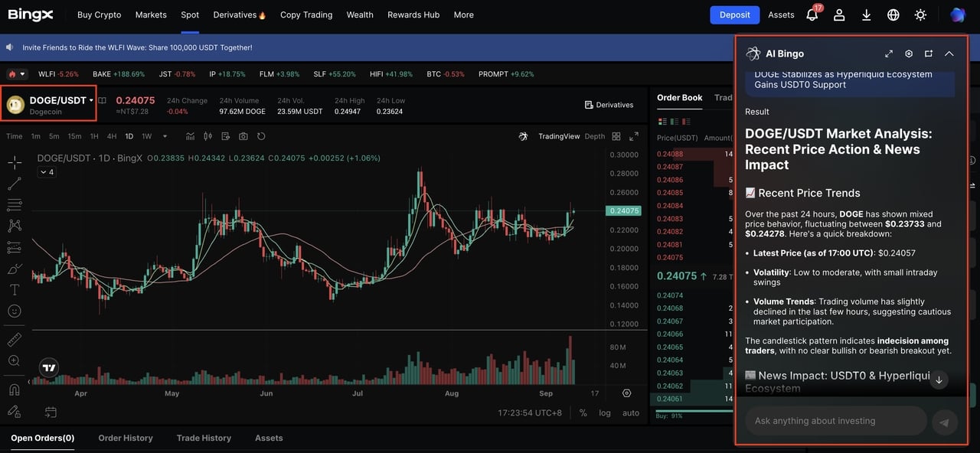Viewport: 980px width, 453px height.
Task: Click the TradingView logo on the chart
Action: (x=49, y=368)
